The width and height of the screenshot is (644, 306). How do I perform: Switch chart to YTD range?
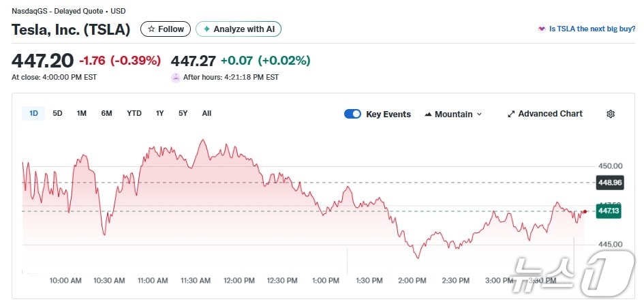click(134, 113)
